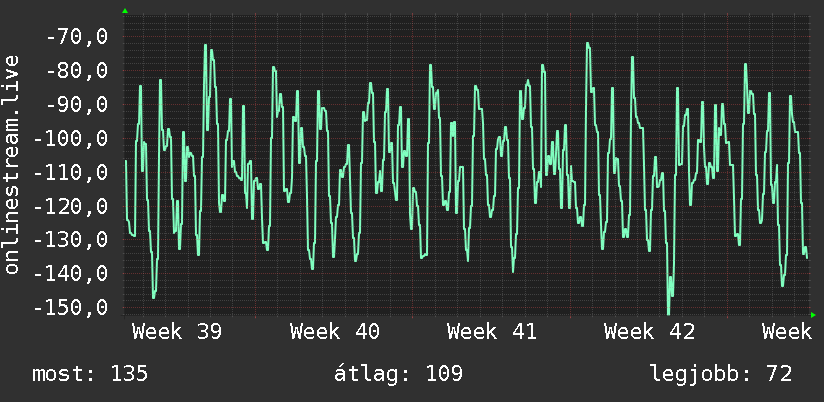Click the '-110,0' y-axis label
Image resolution: width=824 pixels, height=402 pixels.
pos(70,172)
